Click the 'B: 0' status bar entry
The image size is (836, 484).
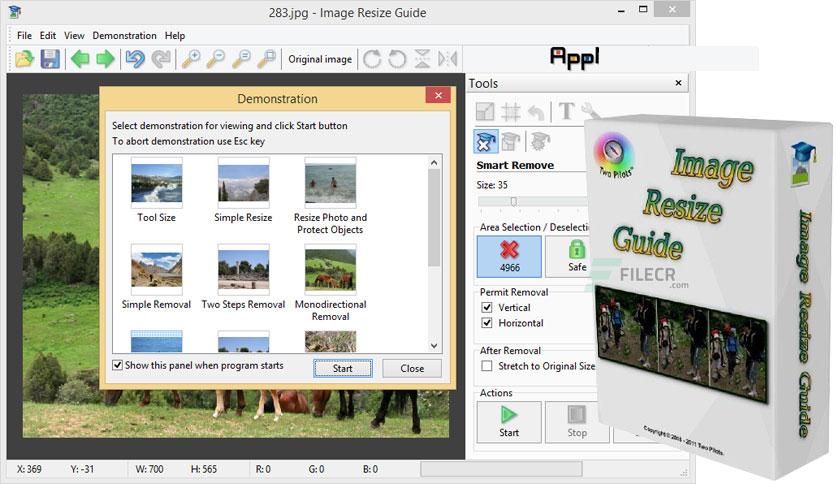[x=370, y=469]
